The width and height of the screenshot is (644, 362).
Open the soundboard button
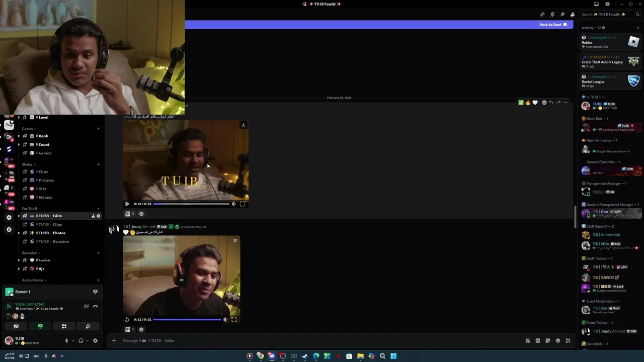[88, 327]
